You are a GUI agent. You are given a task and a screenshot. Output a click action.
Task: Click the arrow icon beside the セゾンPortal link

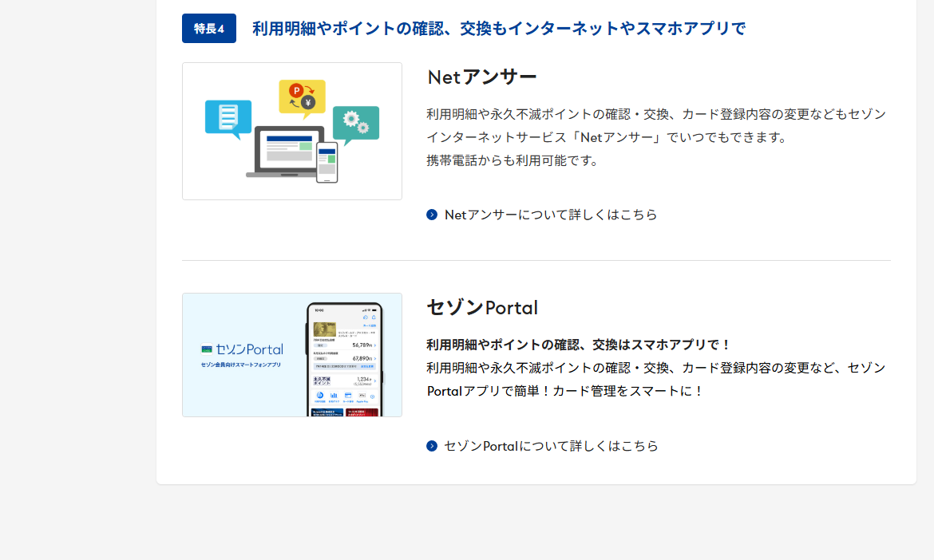point(432,446)
